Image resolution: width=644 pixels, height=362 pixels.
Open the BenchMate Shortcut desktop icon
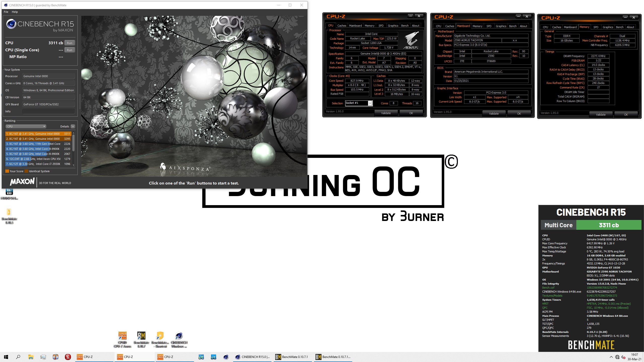pos(160,339)
